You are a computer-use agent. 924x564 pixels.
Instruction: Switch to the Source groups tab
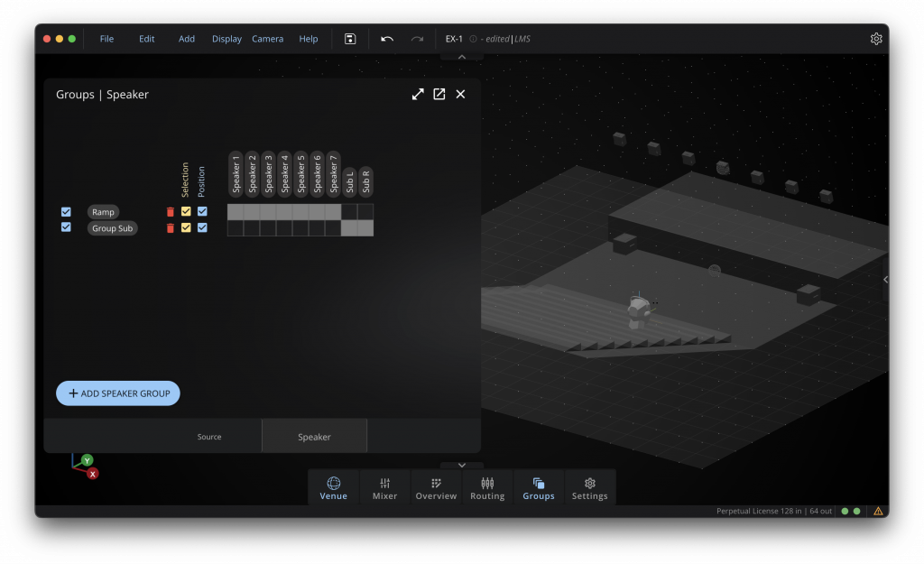209,437
